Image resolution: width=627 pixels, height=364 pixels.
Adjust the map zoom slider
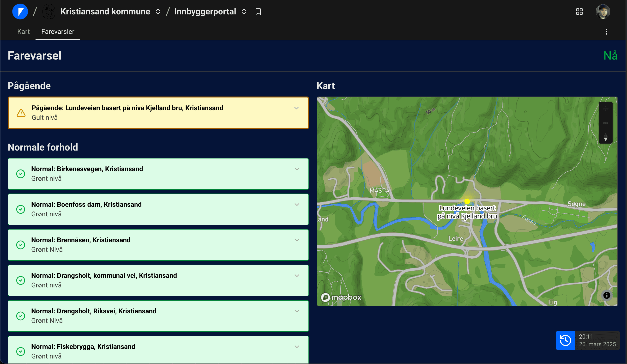(606, 122)
